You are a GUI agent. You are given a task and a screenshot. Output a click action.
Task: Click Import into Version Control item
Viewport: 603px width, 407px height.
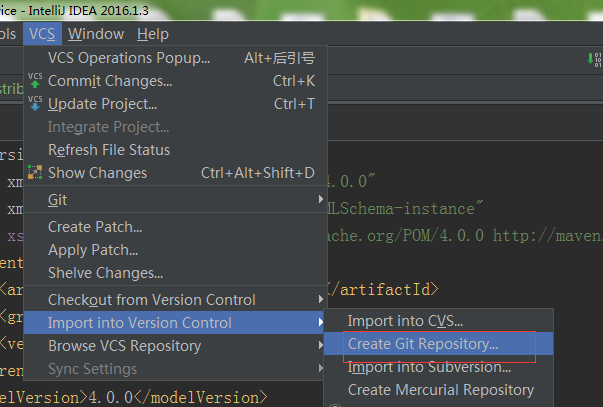coord(140,323)
